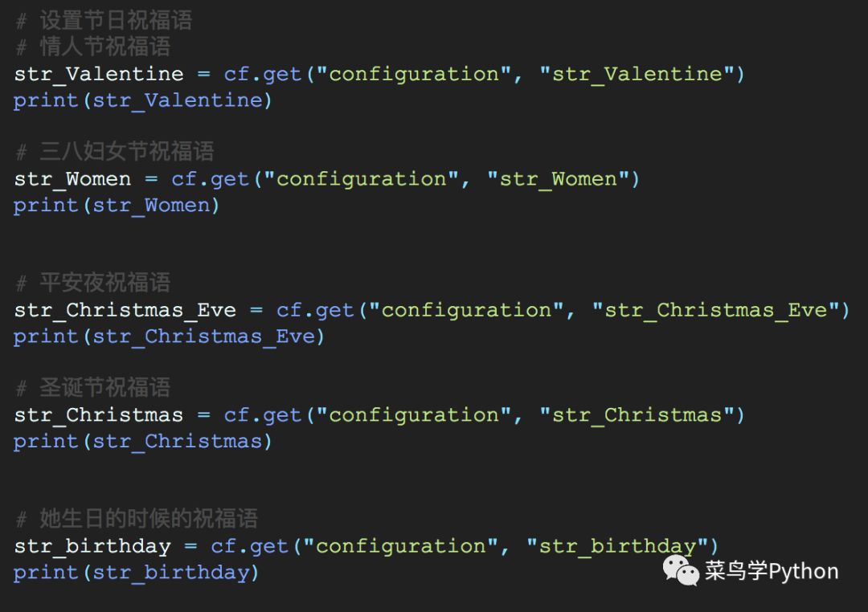The image size is (868, 612).
Task: Click the print(str_Christmas_Eve) statement
Action: tap(169, 336)
